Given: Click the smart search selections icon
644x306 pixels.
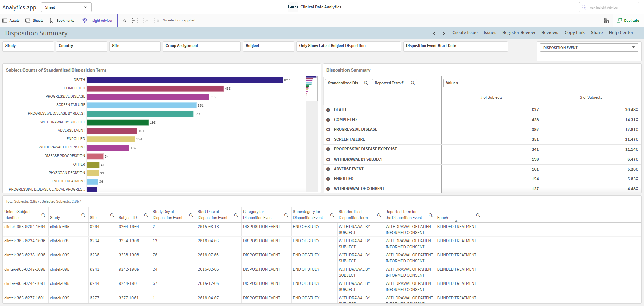Looking at the screenshot, I should point(124,20).
